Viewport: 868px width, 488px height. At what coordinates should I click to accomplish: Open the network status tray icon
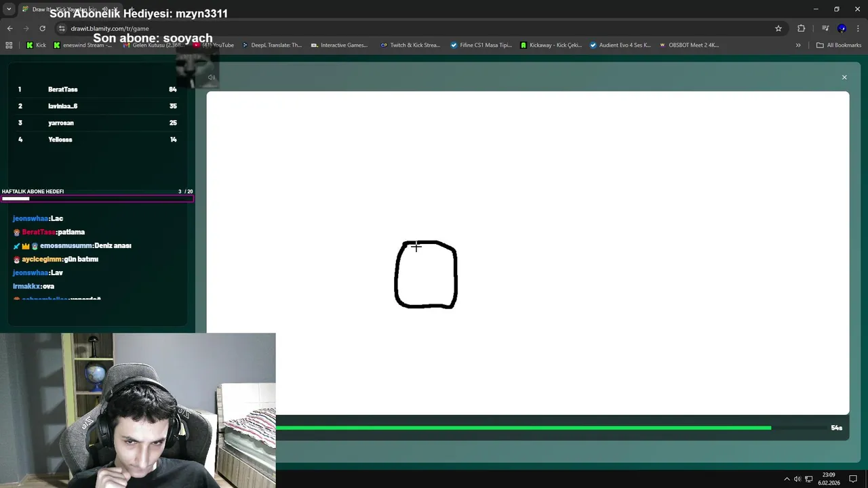(808, 479)
